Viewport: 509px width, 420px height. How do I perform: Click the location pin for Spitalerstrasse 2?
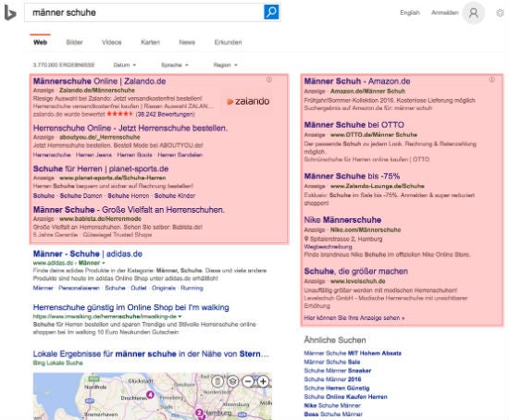tap(306, 239)
